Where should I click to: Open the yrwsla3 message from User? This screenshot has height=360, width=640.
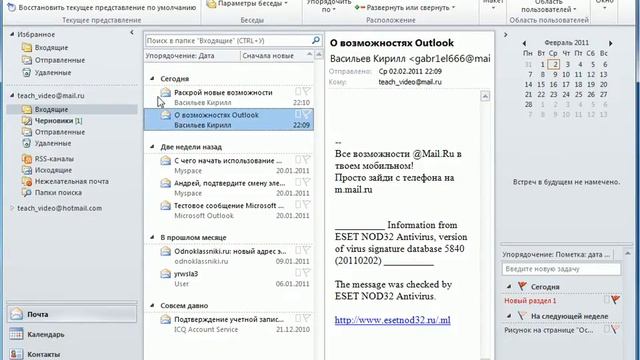[x=229, y=278]
